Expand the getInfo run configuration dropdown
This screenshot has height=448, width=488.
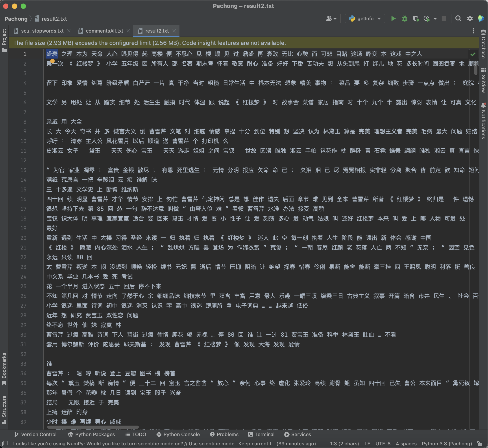click(379, 19)
